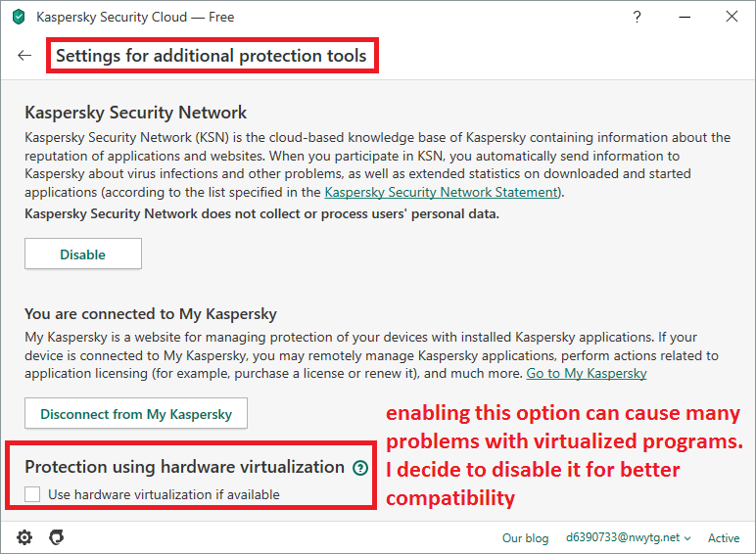Viewport: 756px width, 554px height.
Task: Click green help icon beside hardware virtualization
Action: [360, 468]
